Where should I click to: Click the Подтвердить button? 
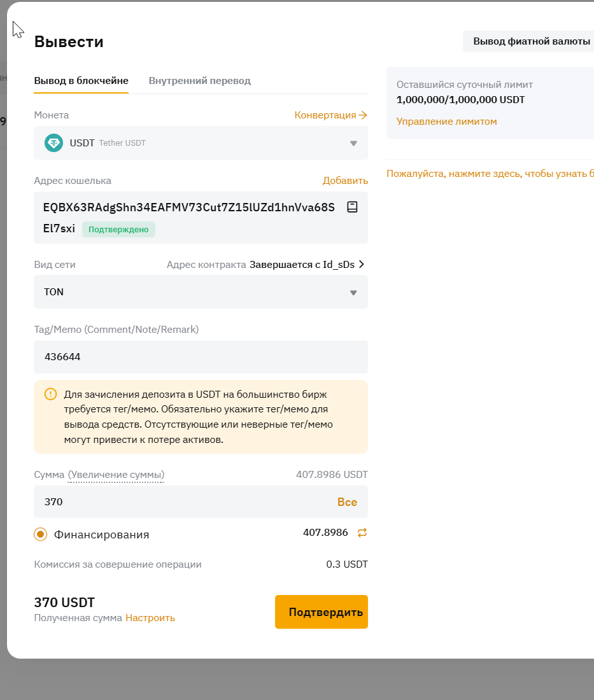(322, 612)
